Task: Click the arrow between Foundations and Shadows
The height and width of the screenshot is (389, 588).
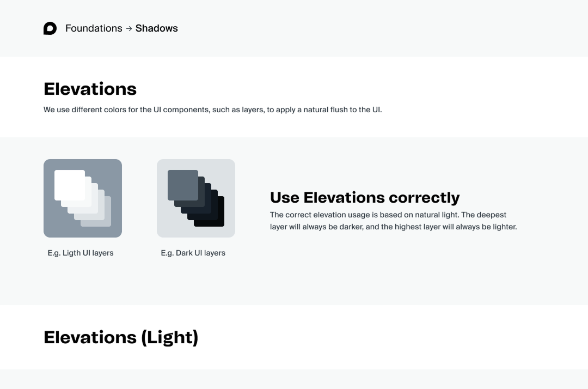Action: [129, 28]
